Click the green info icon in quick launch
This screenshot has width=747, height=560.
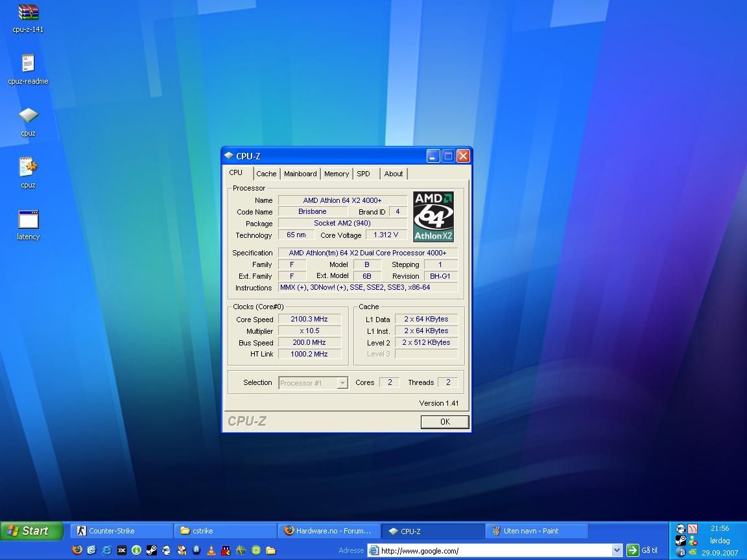[136, 550]
